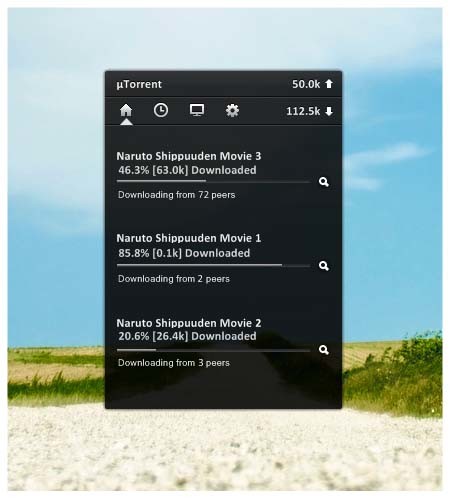Viewport: 450px width, 500px height.
Task: Click magnifier icon for Naruto Shippuuden Movie 3
Action: click(324, 182)
